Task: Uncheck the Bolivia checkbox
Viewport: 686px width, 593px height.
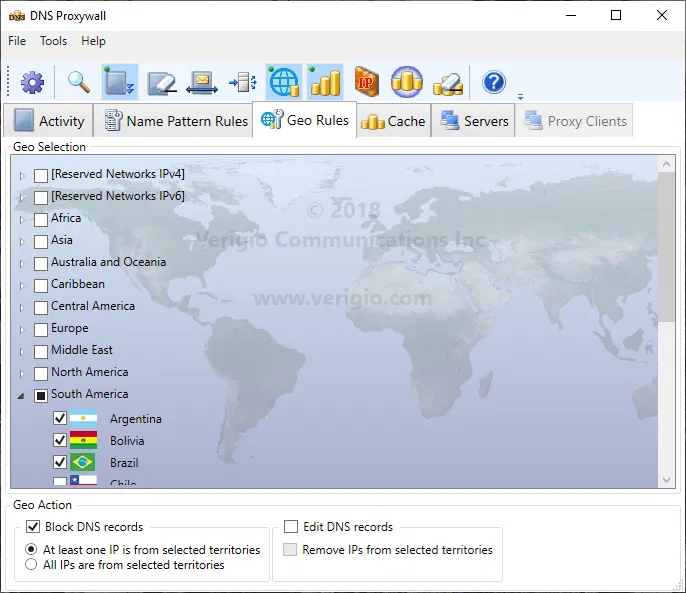Action: (x=60, y=439)
